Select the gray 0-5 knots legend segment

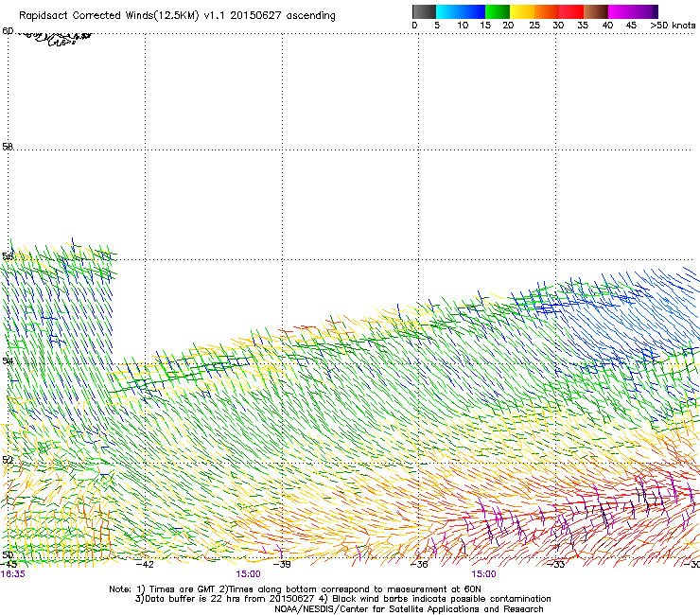[424, 11]
